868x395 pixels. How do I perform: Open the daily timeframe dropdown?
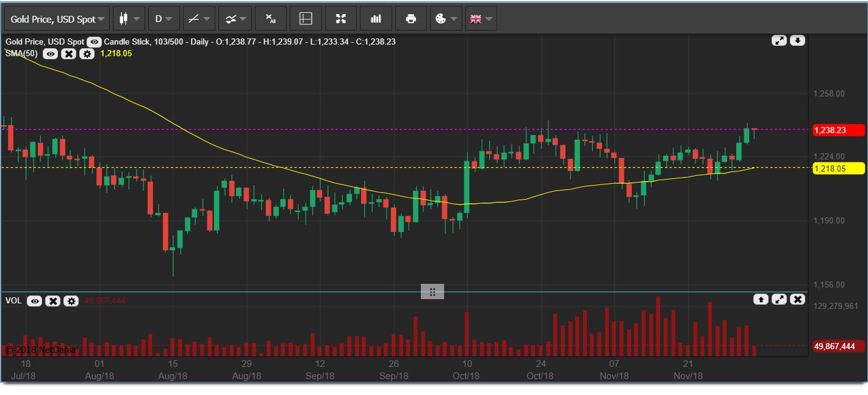(x=163, y=19)
